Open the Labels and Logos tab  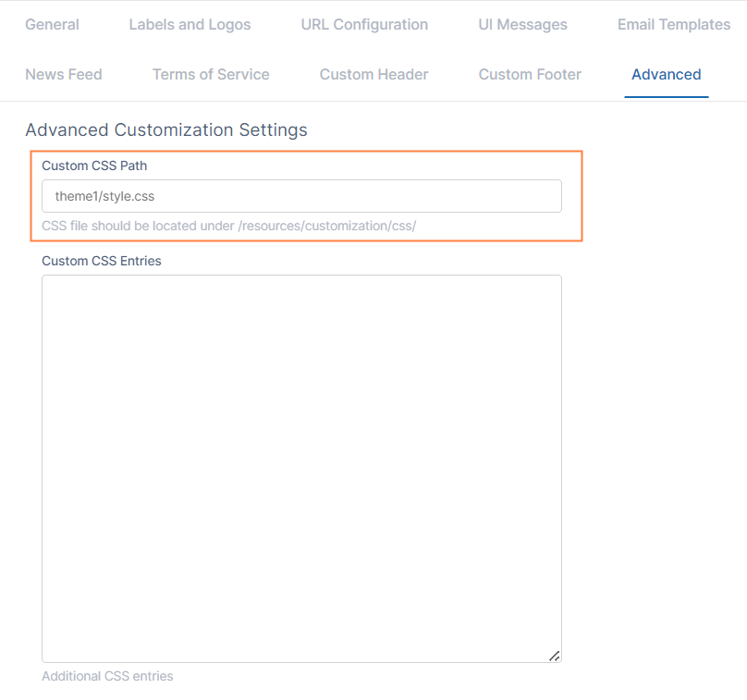189,24
